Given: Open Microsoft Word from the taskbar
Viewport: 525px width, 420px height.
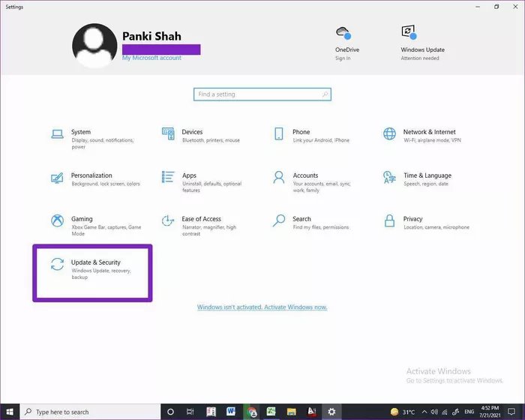Looking at the screenshot, I should coord(231,412).
